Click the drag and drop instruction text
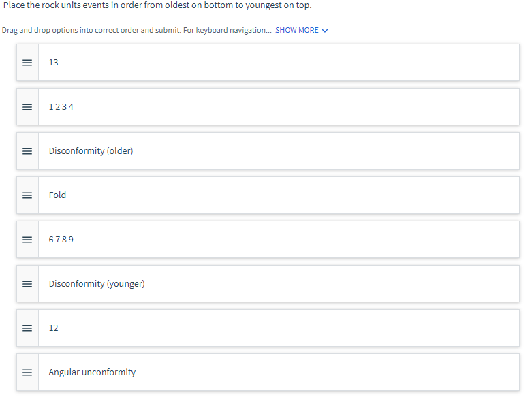The width and height of the screenshot is (532, 397). click(x=136, y=31)
